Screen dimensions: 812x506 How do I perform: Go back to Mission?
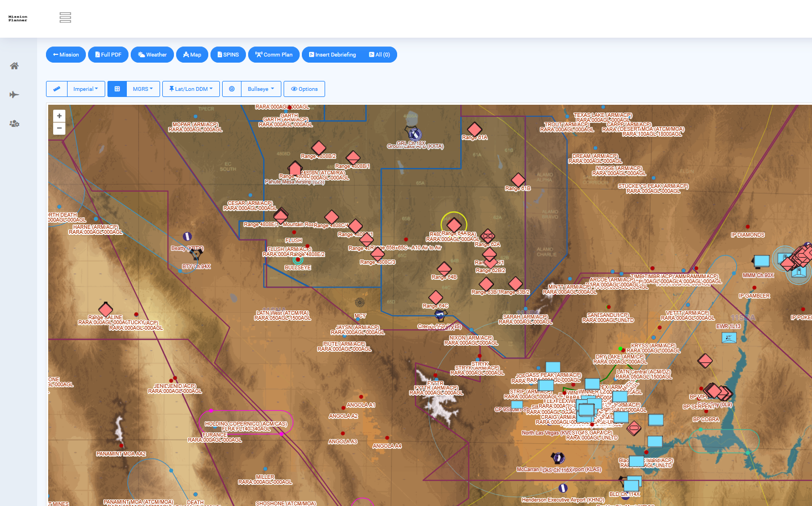coord(66,55)
